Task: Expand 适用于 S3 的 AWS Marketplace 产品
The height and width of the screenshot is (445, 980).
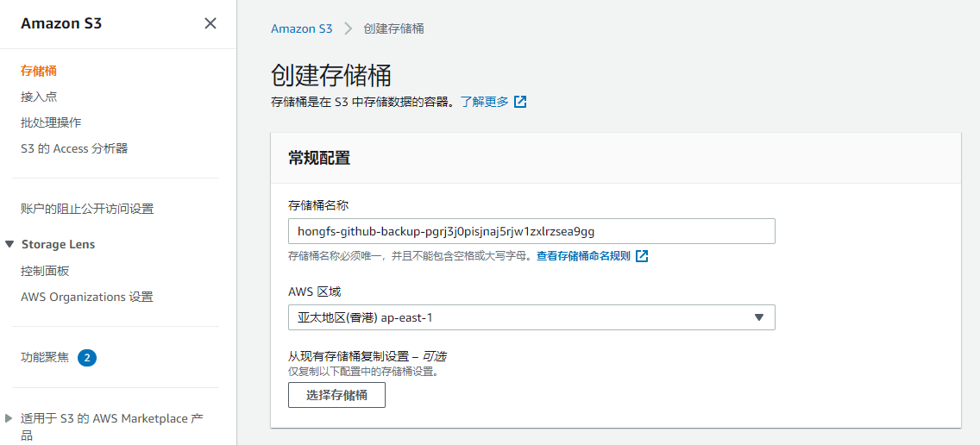Action: click(x=9, y=418)
